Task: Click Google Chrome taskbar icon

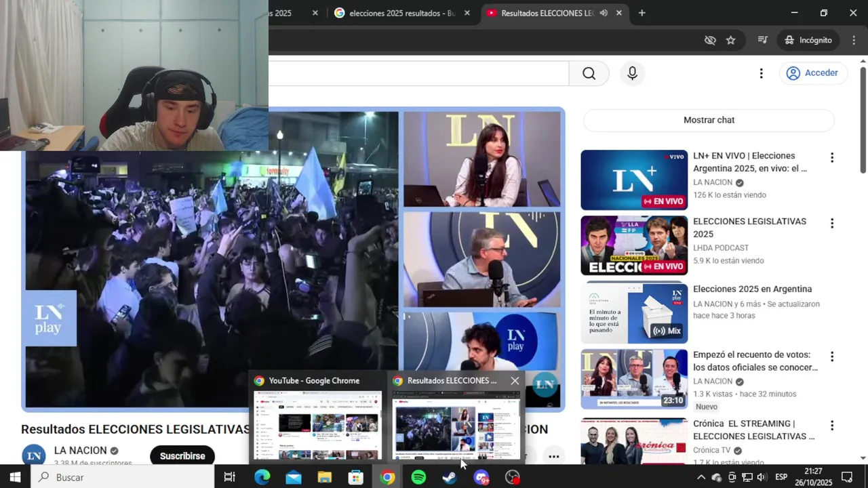Action: pos(387,477)
